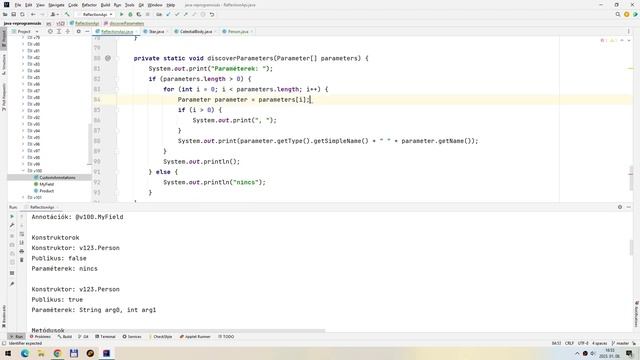Screen dimensions: 640x360
Task: Open Chrome from taskbar
Action: pos(57,353)
